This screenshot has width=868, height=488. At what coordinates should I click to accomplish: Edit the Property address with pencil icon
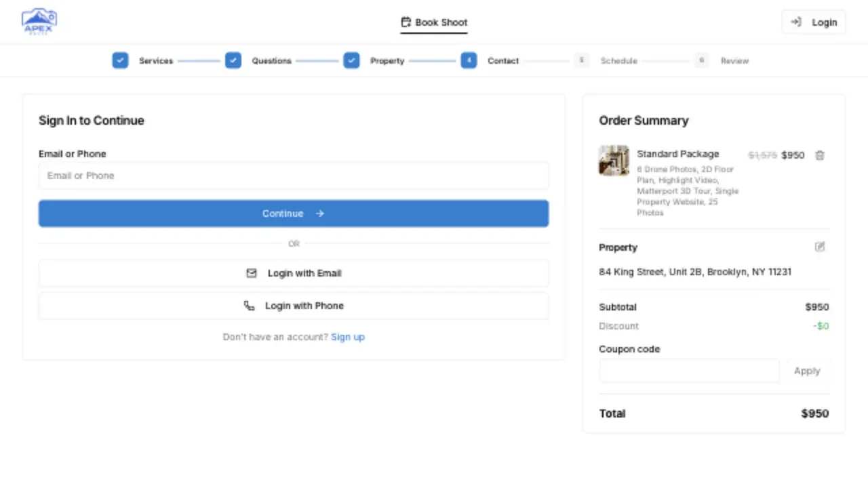(x=820, y=247)
